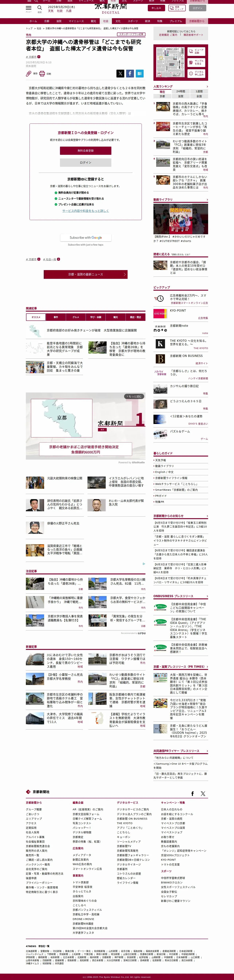234x980 pixels.
Task: Click 社会 breadcrumb link
Action: [x=39, y=29]
